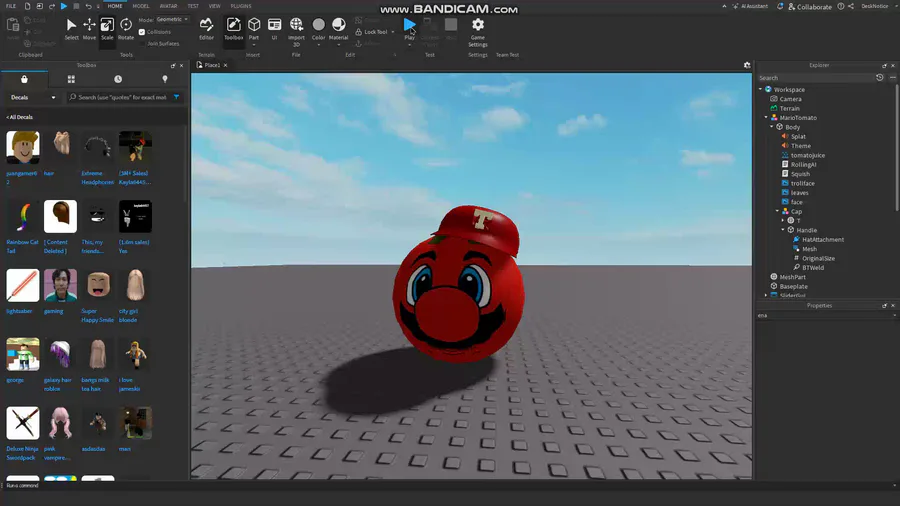
Task: Expand the T node in Explorer
Action: pyautogui.click(x=783, y=220)
